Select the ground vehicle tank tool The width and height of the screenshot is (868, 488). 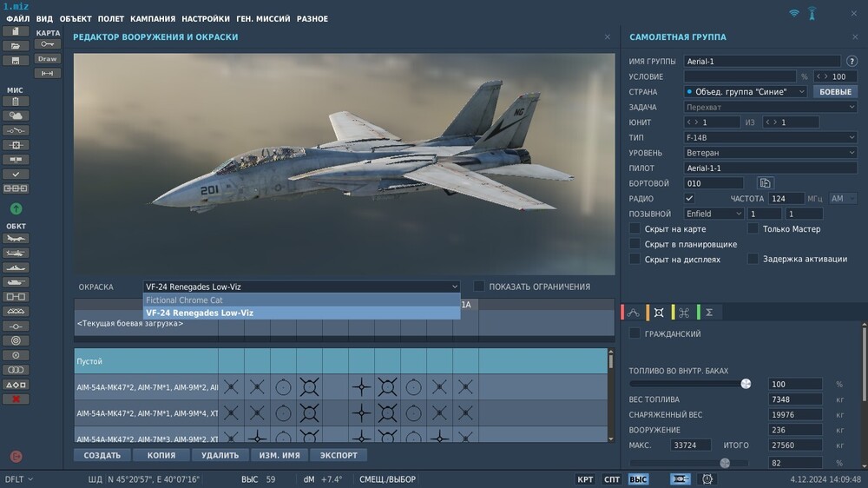pyautogui.click(x=16, y=282)
